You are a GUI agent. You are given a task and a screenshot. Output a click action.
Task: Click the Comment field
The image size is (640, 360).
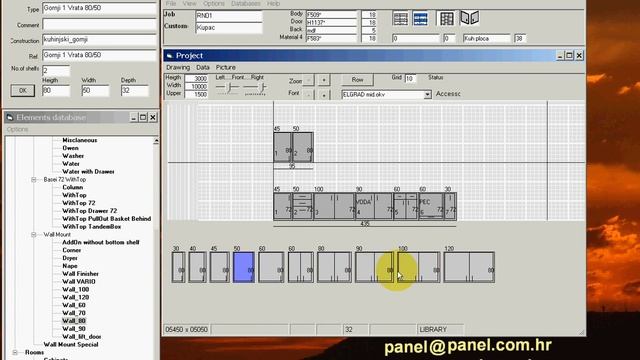[100, 24]
